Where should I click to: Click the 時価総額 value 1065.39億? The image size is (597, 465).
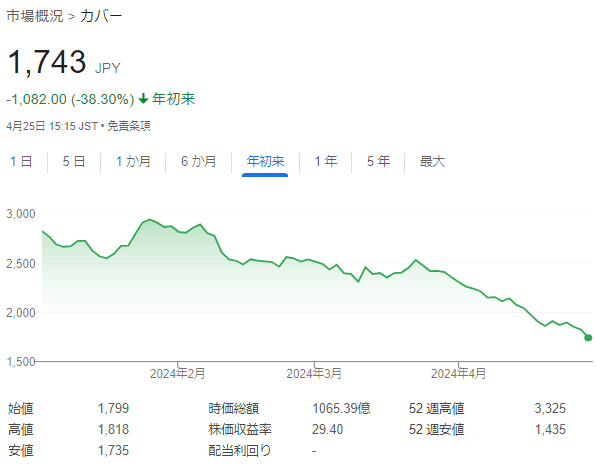pyautogui.click(x=341, y=409)
